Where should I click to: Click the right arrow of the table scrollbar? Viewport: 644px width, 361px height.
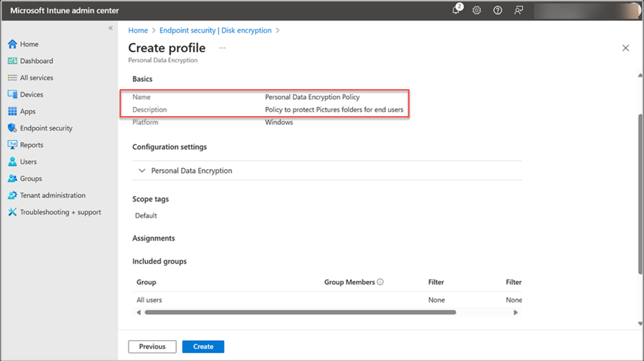[516, 312]
